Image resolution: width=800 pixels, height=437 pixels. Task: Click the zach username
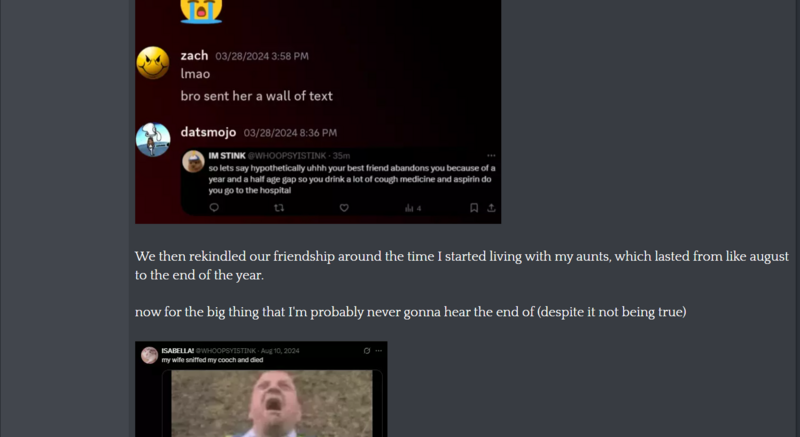pyautogui.click(x=194, y=56)
